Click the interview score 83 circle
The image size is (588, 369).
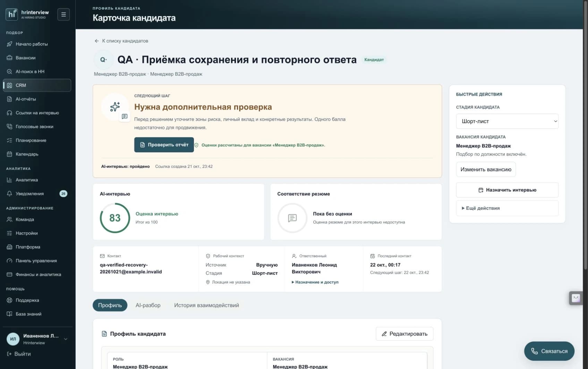coord(115,218)
